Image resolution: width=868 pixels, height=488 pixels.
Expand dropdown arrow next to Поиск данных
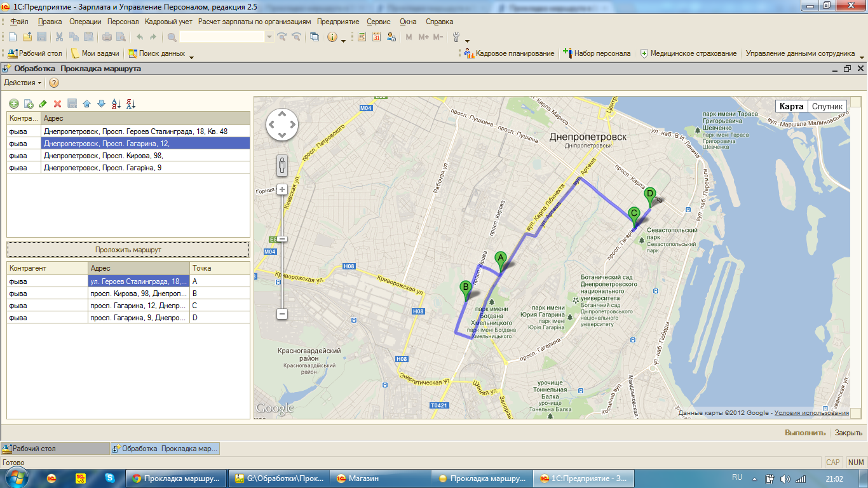(192, 57)
